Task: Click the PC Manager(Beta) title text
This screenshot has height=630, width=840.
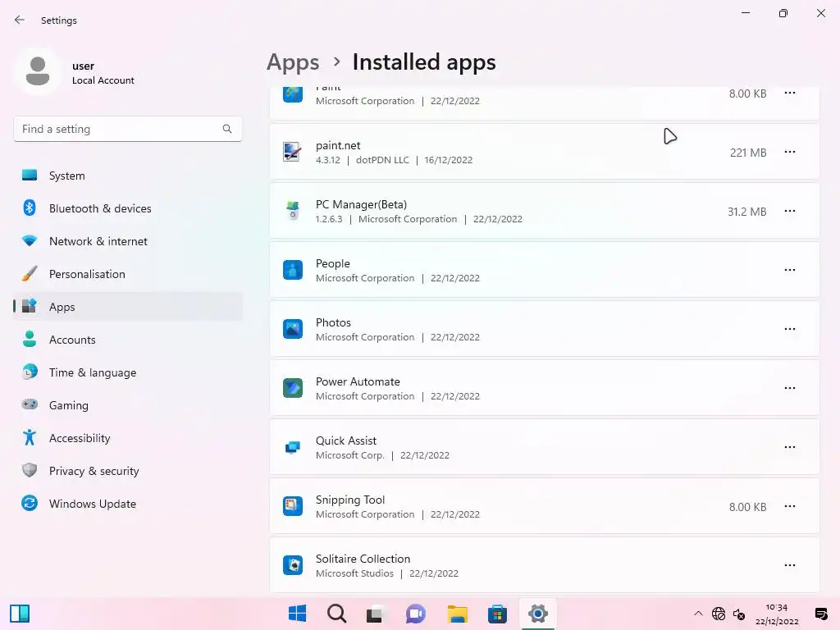Action: coord(361,204)
